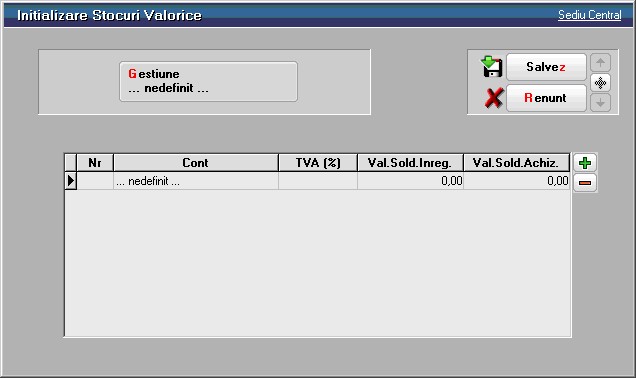Screen dimensions: 636x378
Task: Click the green plus add-row icon
Action: pyautogui.click(x=584, y=163)
